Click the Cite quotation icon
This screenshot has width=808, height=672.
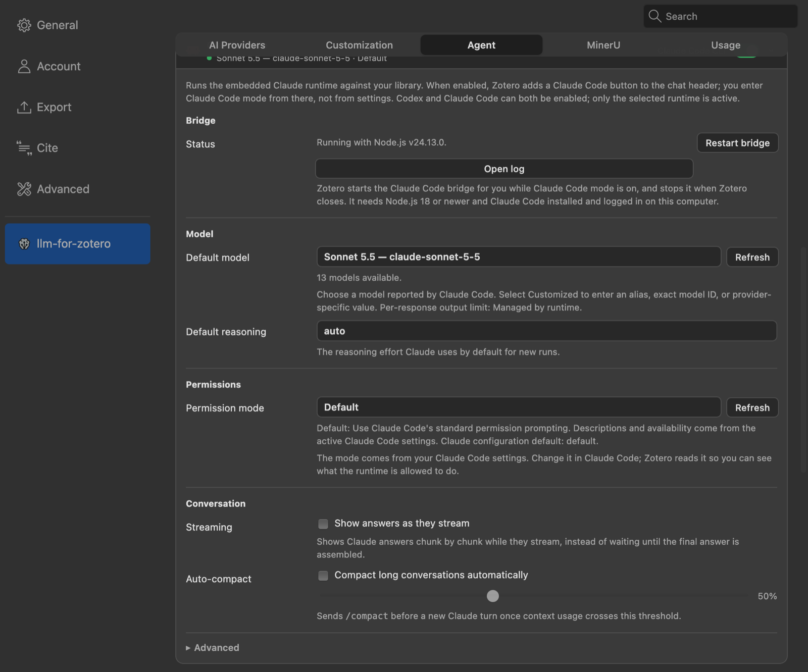coord(24,148)
